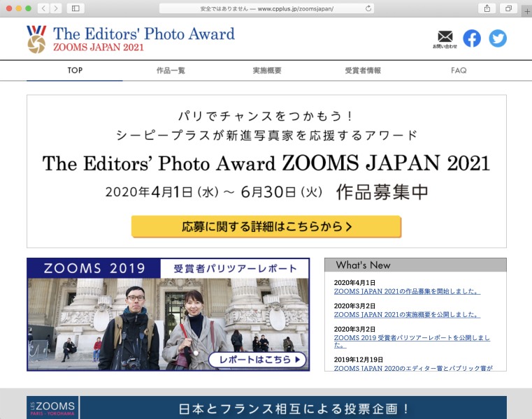
Task: Reload the page with the refresh icon
Action: coord(368,8)
